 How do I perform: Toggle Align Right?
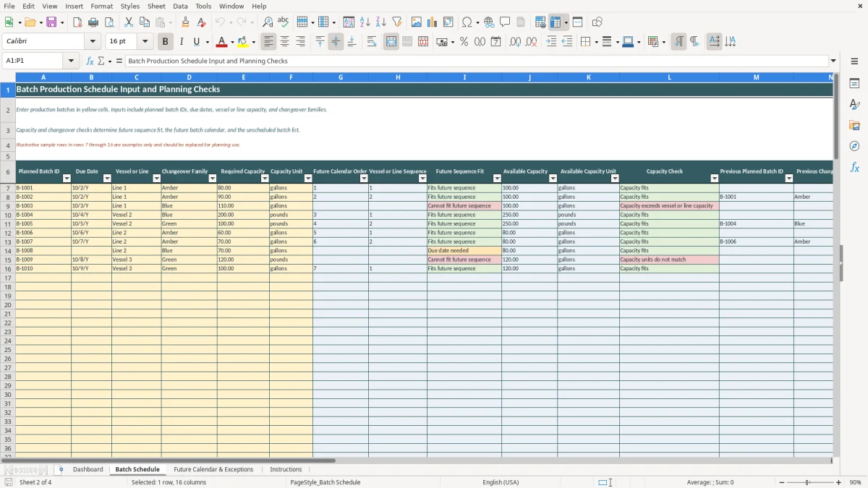(300, 42)
